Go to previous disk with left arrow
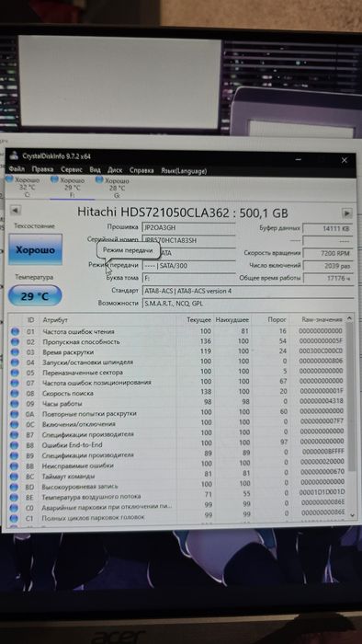The width and height of the screenshot is (362, 644). click(16, 211)
